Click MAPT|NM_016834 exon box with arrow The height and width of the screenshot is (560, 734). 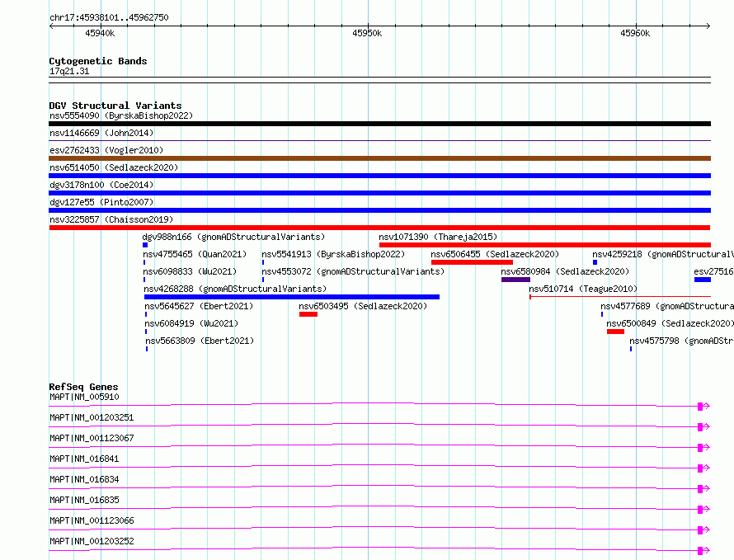[703, 489]
